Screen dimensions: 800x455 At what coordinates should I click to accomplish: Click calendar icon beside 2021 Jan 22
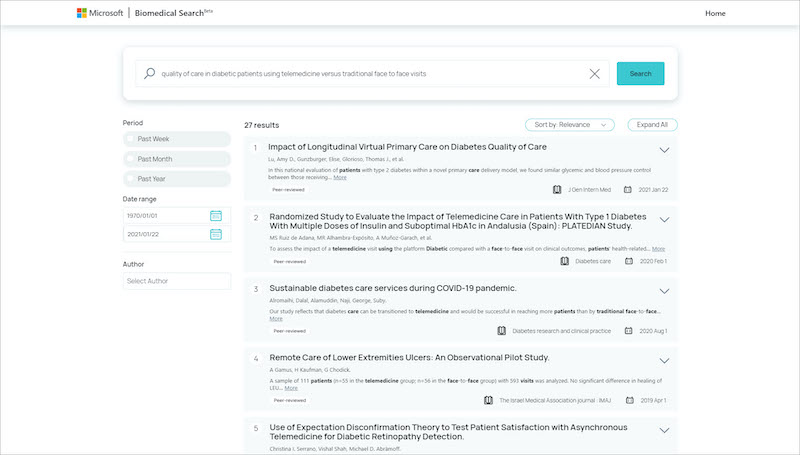point(628,189)
